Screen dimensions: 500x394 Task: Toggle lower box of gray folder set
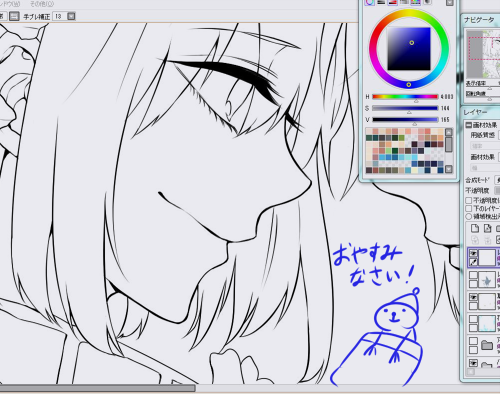473,350
